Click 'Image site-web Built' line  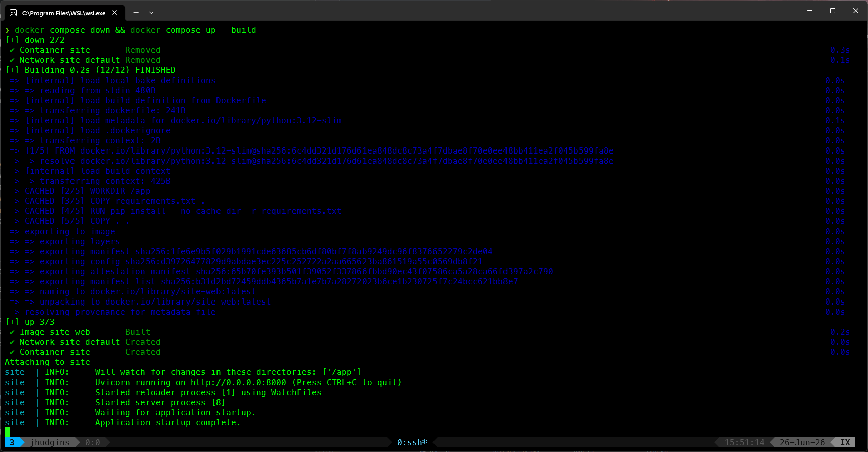point(80,332)
